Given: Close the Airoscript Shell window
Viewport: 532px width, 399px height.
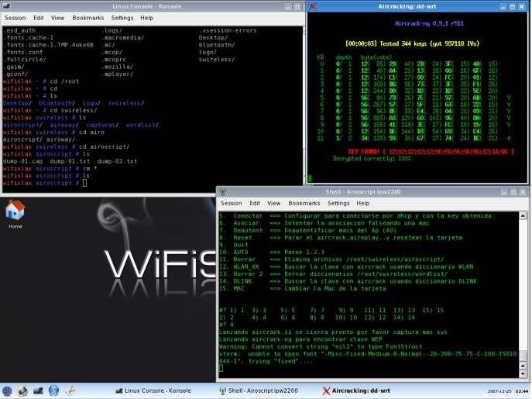Looking at the screenshot, I should click(x=523, y=192).
